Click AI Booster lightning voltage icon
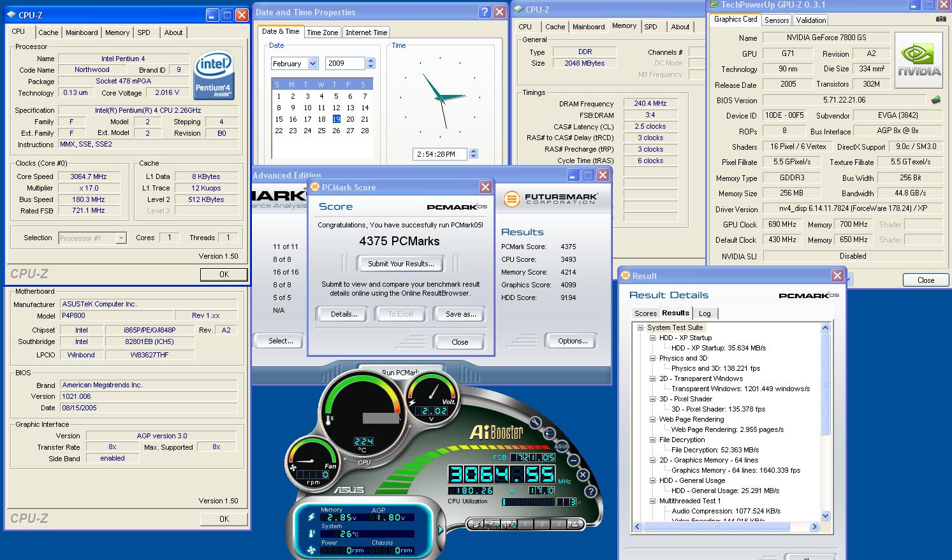952x560 pixels. [413, 402]
